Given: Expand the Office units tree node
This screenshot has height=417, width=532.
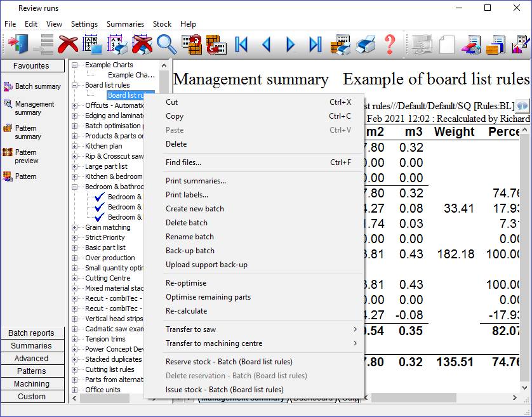Looking at the screenshot, I should coord(75,390).
